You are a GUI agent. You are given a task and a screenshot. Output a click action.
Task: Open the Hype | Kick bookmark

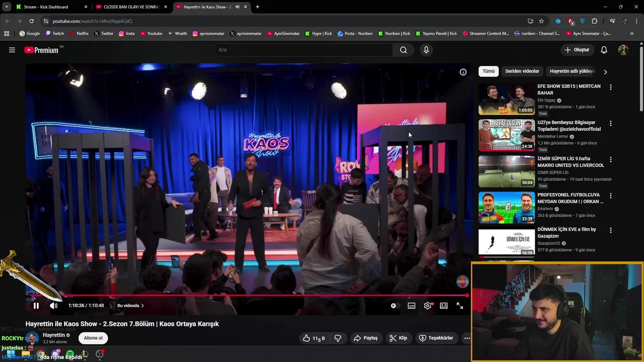[318, 34]
